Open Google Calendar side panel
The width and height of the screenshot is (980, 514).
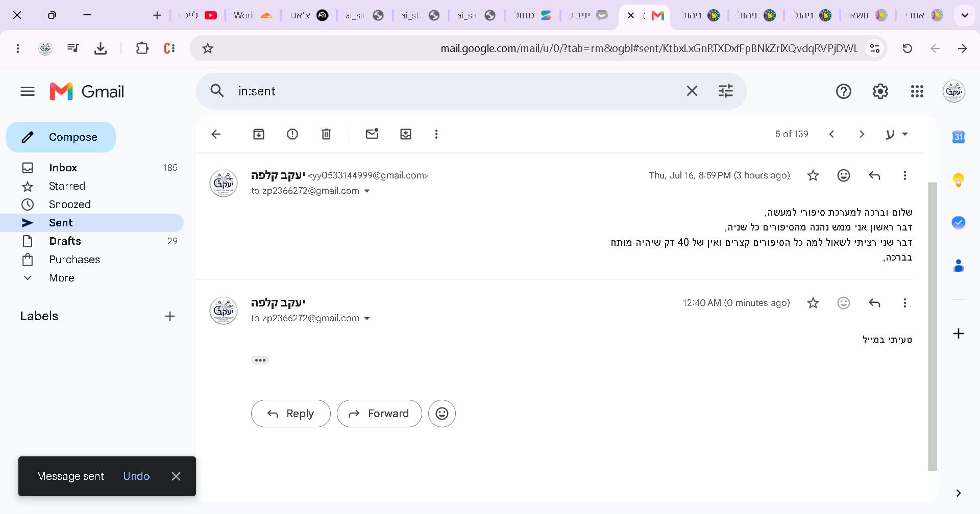pos(959,137)
